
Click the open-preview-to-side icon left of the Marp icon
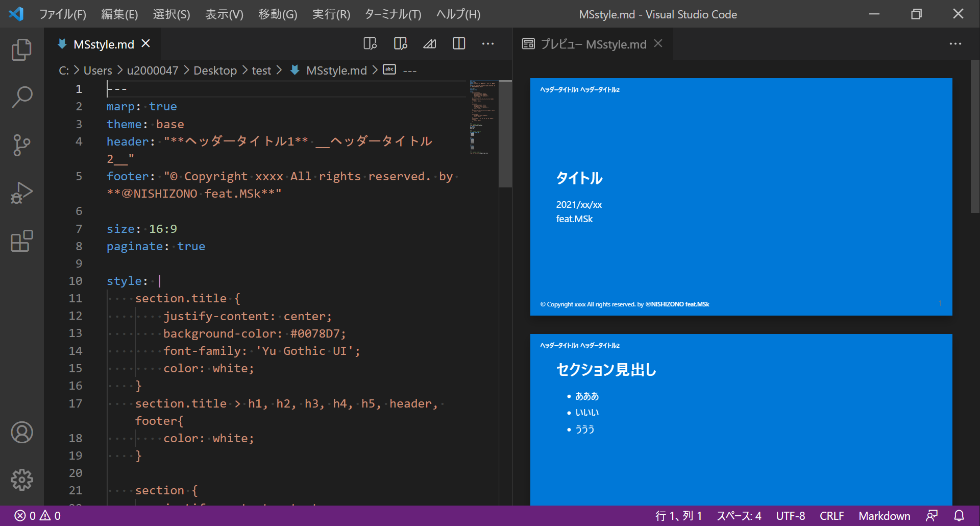(401, 44)
